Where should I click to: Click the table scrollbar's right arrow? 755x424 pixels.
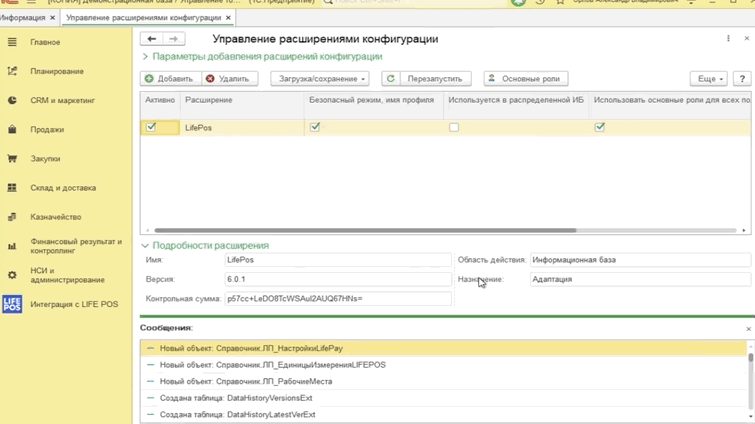743,230
